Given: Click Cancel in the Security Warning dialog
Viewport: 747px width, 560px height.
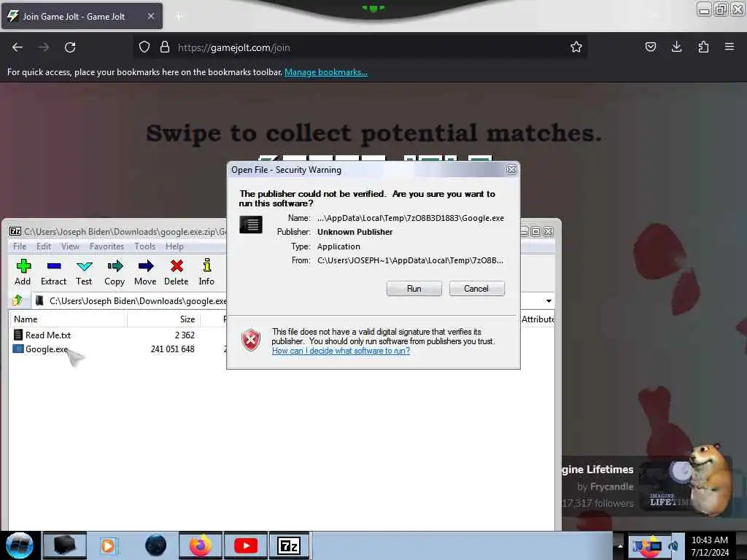Looking at the screenshot, I should (x=476, y=289).
